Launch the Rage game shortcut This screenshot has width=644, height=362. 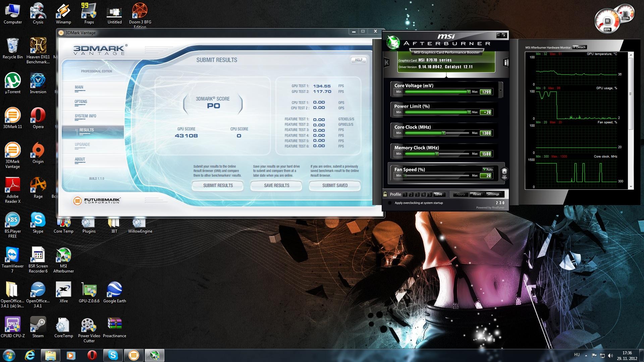[38, 188]
